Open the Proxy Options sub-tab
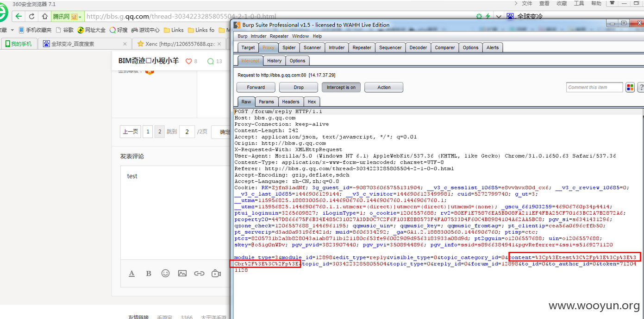Viewport: 644px width, 319px height. click(297, 61)
